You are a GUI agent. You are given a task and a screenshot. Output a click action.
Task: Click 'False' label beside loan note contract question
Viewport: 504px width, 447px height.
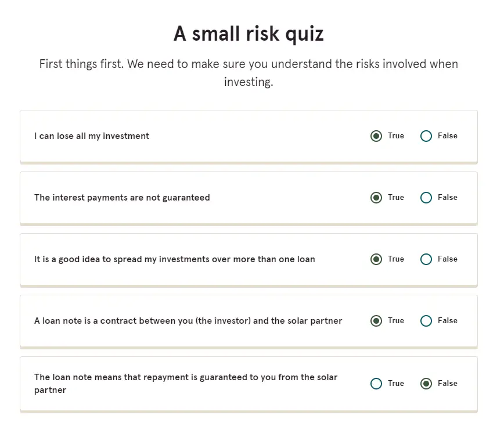448,320
